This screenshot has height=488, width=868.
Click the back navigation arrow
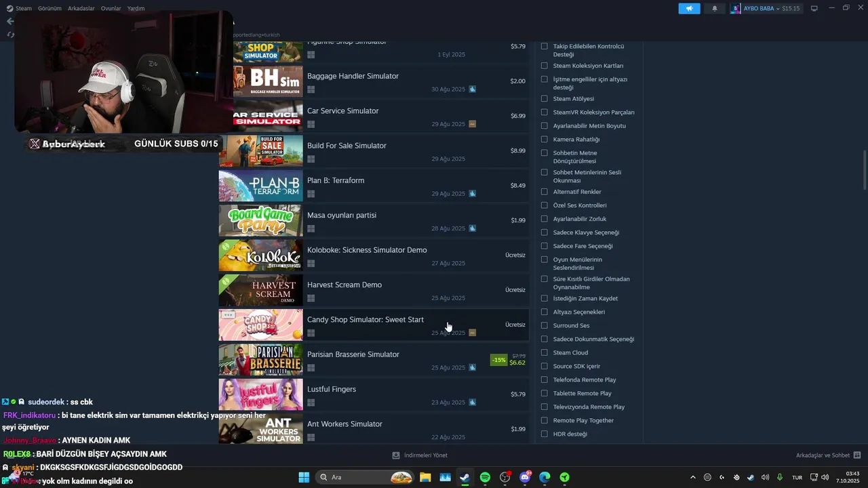coord(9,21)
